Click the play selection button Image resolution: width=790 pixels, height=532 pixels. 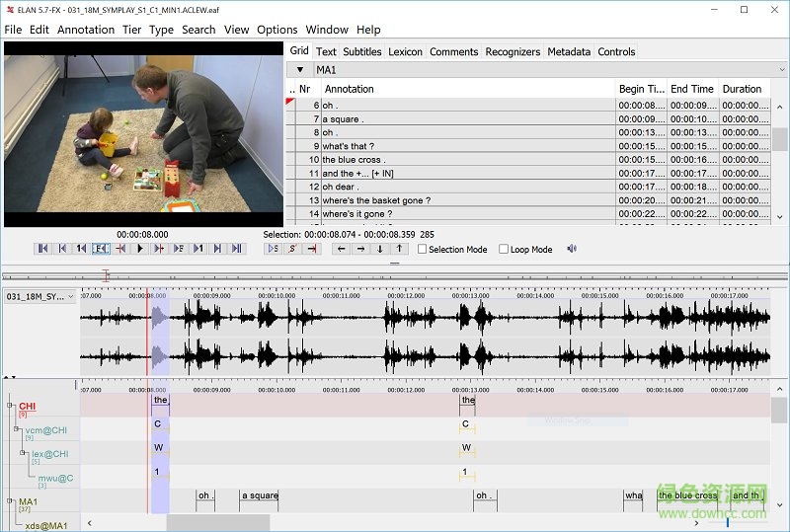pyautogui.click(x=274, y=249)
